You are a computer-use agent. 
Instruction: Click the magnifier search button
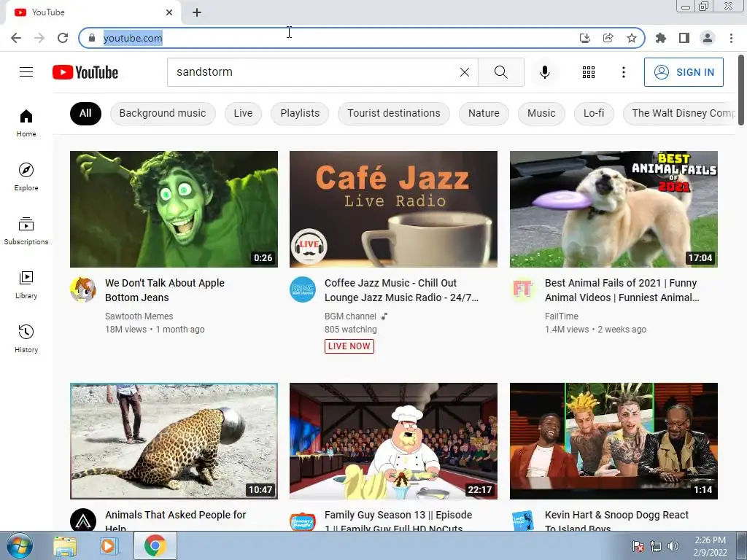[x=500, y=72]
